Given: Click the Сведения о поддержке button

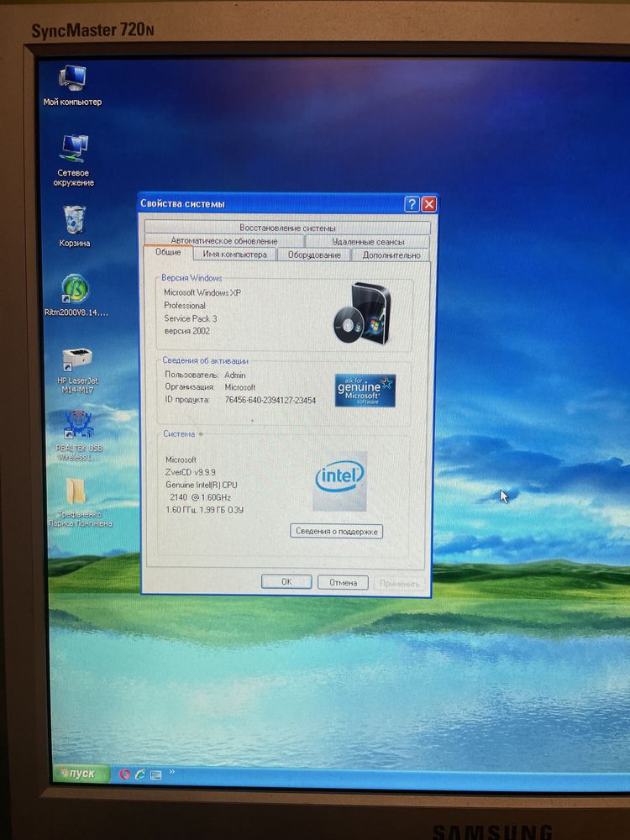Looking at the screenshot, I should 337,532.
